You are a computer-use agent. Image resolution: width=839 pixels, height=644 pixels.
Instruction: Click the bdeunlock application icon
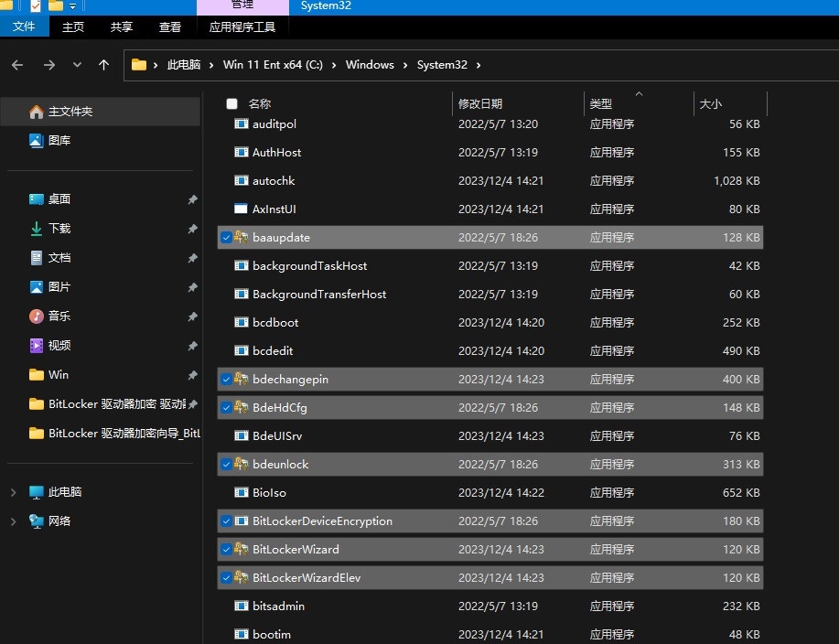point(242,465)
